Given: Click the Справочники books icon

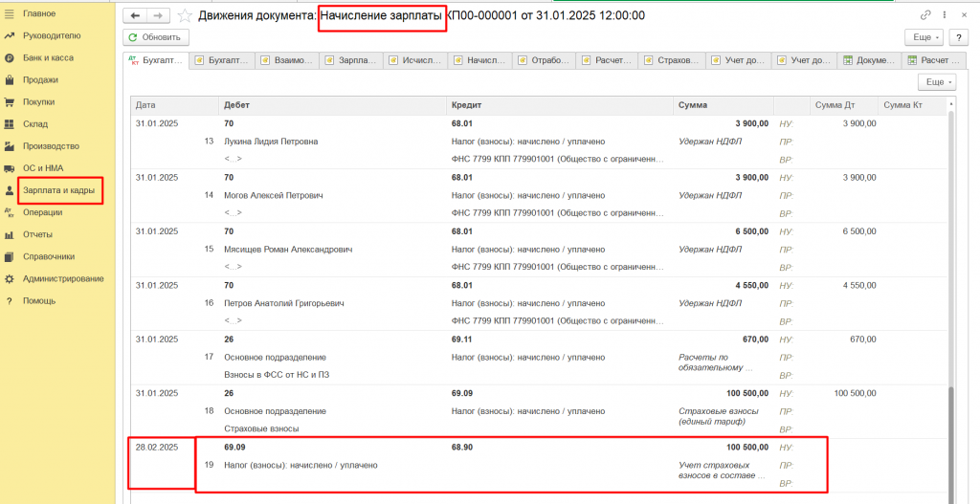Looking at the screenshot, I should tap(9, 256).
